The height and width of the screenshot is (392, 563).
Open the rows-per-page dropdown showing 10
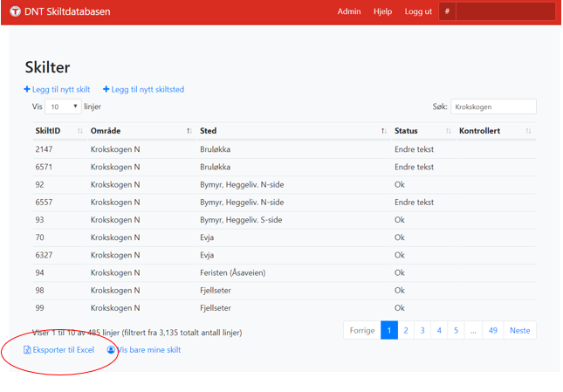63,107
